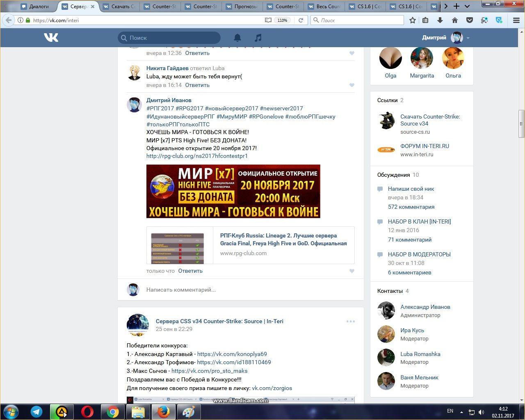This screenshot has width=525, height=420.
Task: Show site information via the circled i icon
Action: pos(20,20)
